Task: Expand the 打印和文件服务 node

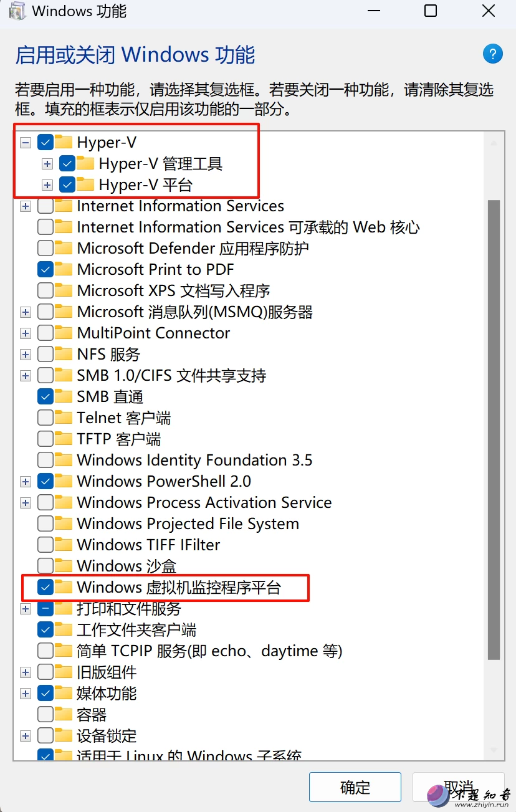Action: [x=26, y=609]
